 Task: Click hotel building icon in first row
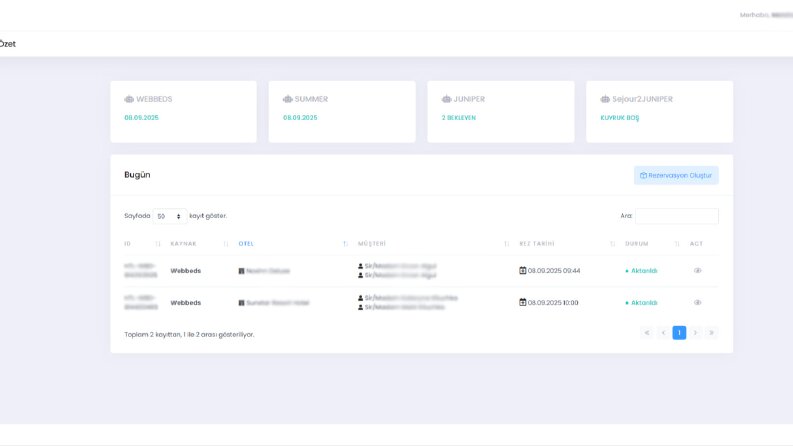pyautogui.click(x=241, y=271)
